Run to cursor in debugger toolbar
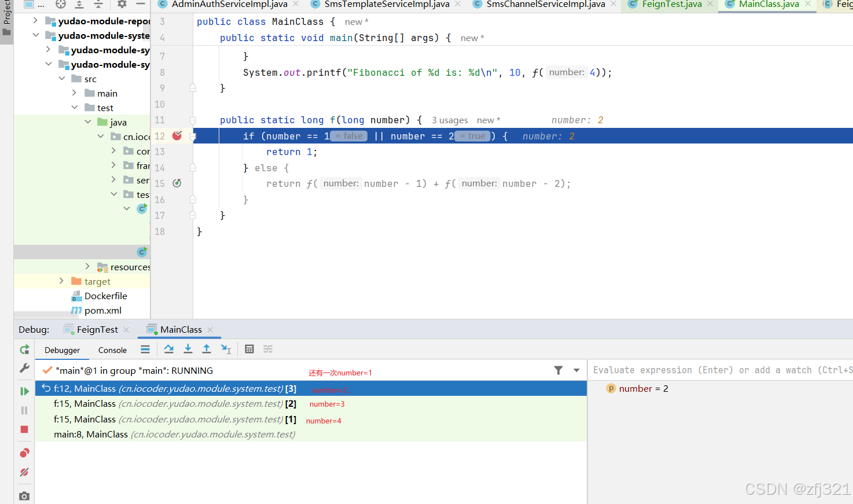Image resolution: width=853 pixels, height=504 pixels. (x=226, y=349)
